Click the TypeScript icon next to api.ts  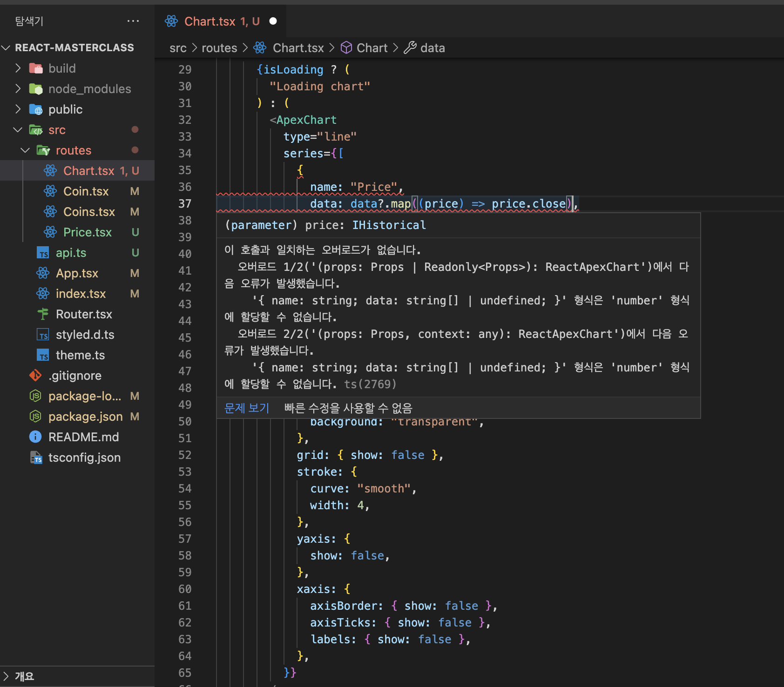tap(43, 253)
